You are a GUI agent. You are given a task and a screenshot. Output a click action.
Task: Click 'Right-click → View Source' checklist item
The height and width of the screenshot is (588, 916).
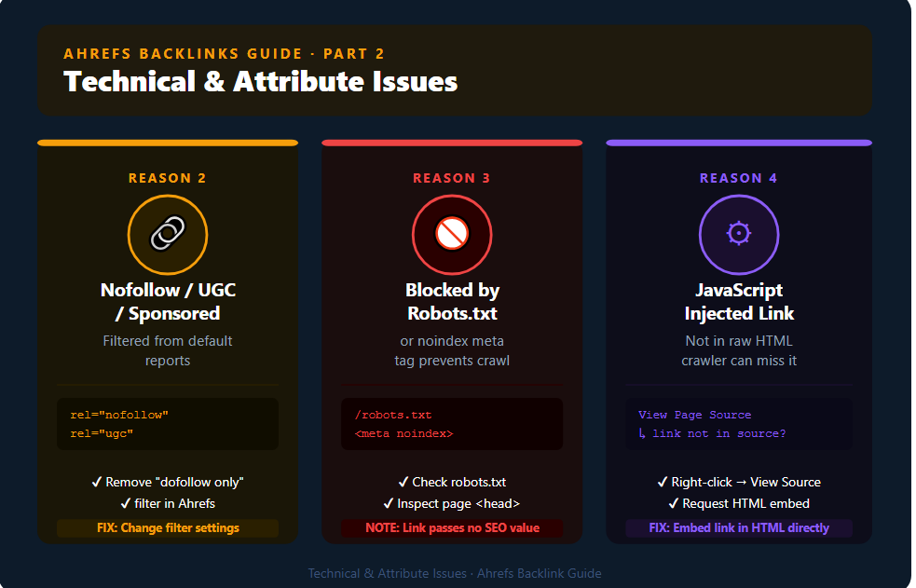tap(739, 483)
